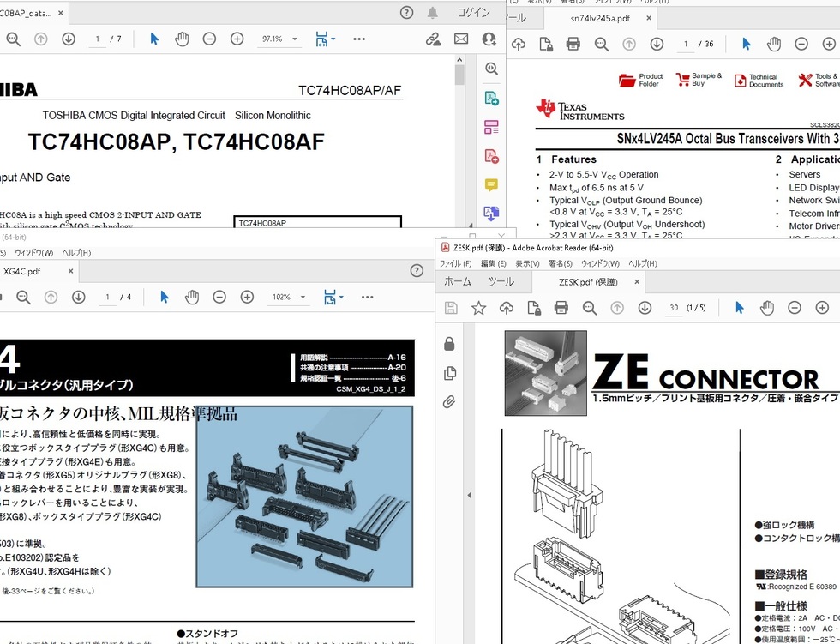Viewport: 840px width, 644px height.
Task: Click find text magnifier in TC74HC08AP toolbar
Action: coord(14,39)
